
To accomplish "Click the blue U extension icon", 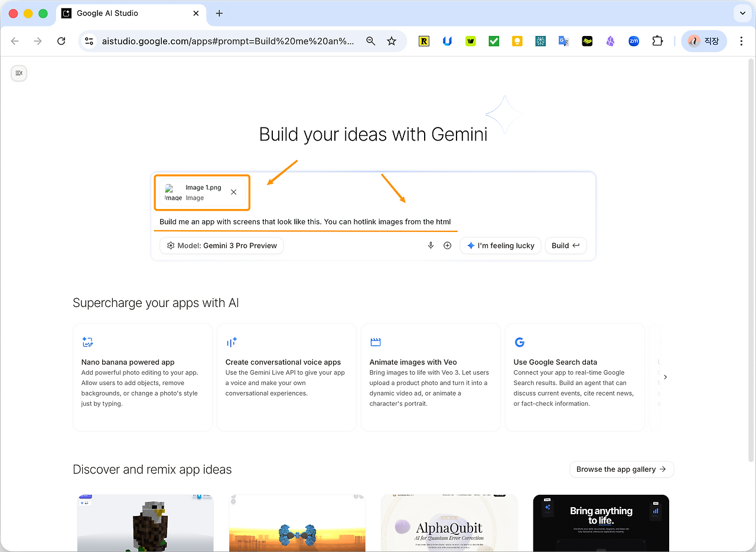I will pos(447,41).
